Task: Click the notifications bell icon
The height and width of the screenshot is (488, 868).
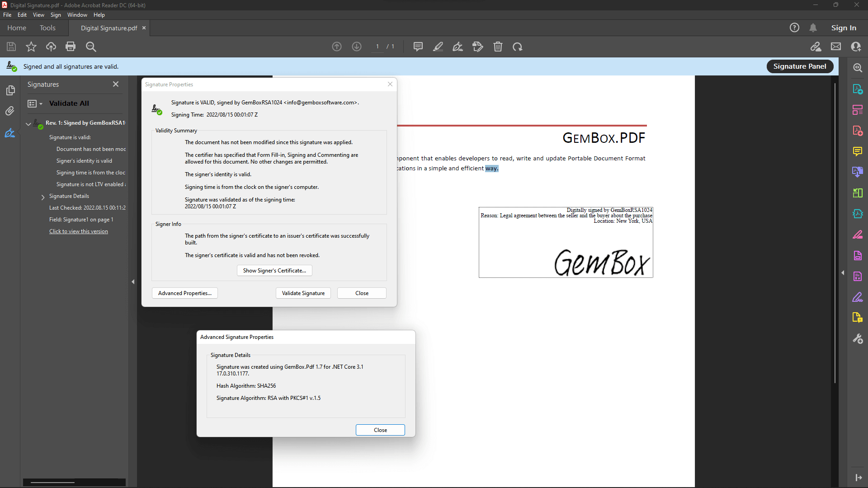Action: [813, 28]
